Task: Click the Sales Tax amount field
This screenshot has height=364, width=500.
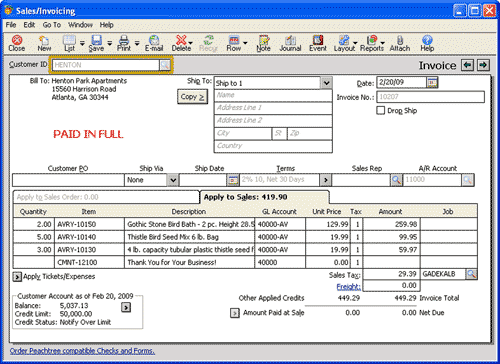Action: [x=391, y=274]
